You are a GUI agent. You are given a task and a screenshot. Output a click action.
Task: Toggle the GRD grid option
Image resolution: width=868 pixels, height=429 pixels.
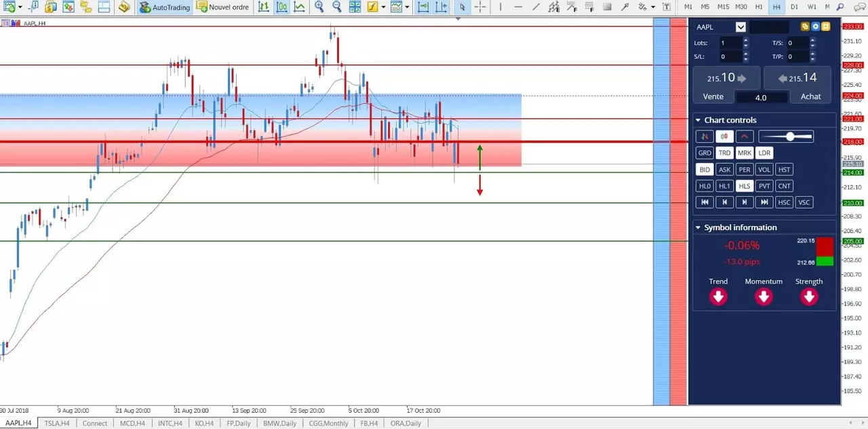705,153
